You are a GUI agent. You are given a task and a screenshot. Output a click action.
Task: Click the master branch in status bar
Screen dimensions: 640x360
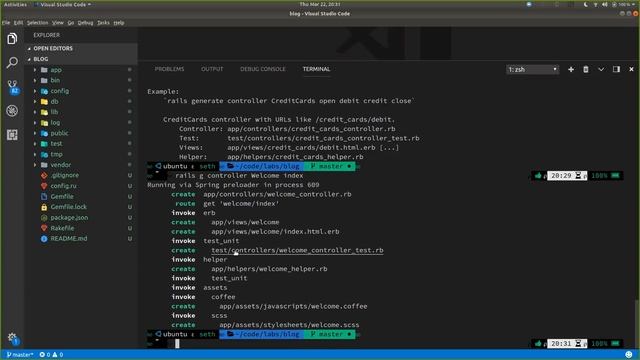pos(20,355)
